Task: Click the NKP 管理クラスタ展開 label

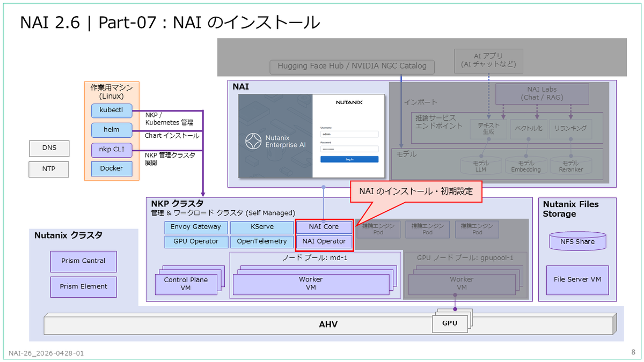Action: point(170,158)
